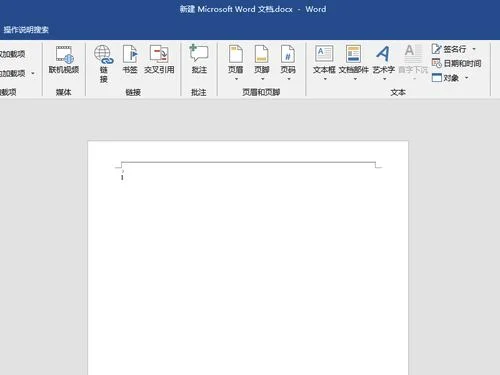Screen dimensions: 500x375
Task: Open the cross-reference (交叉引用) tool
Action: pyautogui.click(x=159, y=60)
